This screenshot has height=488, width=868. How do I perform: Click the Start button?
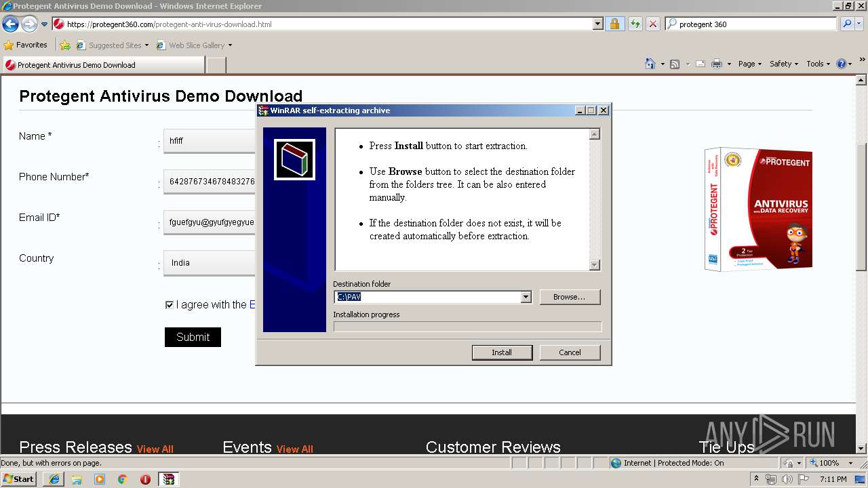pyautogui.click(x=19, y=479)
